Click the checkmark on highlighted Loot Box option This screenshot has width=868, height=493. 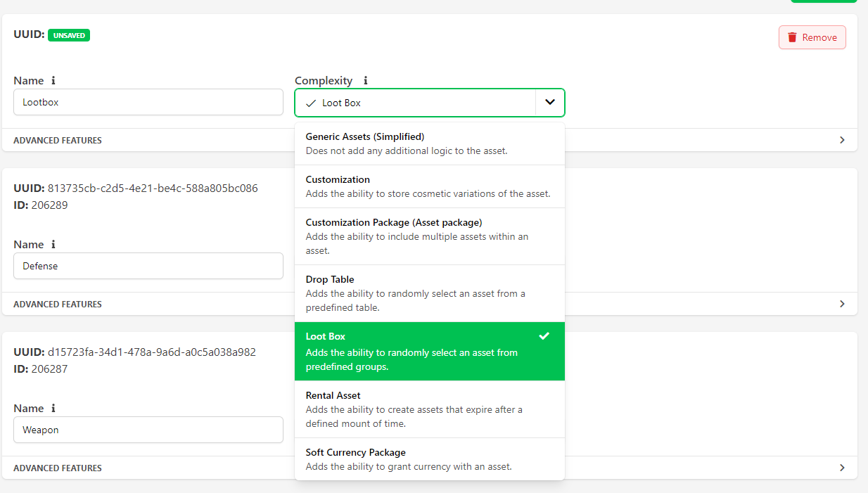pos(544,336)
